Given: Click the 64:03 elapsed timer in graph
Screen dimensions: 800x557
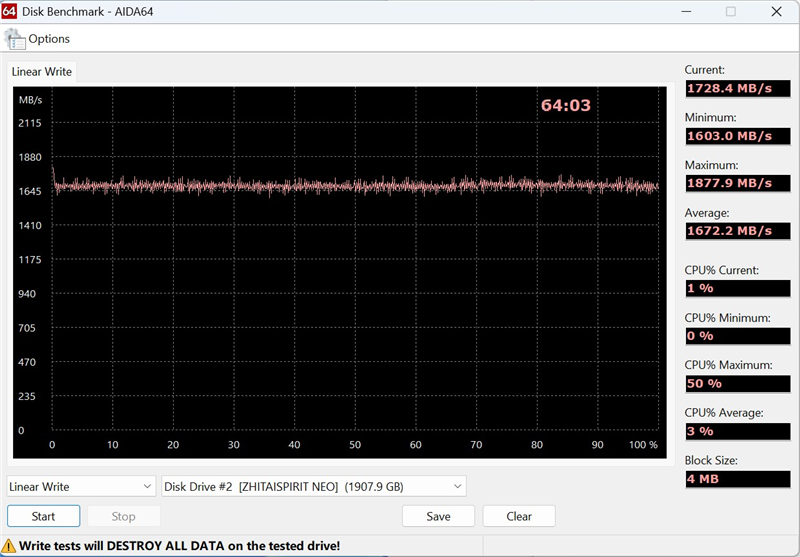Looking at the screenshot, I should 566,105.
